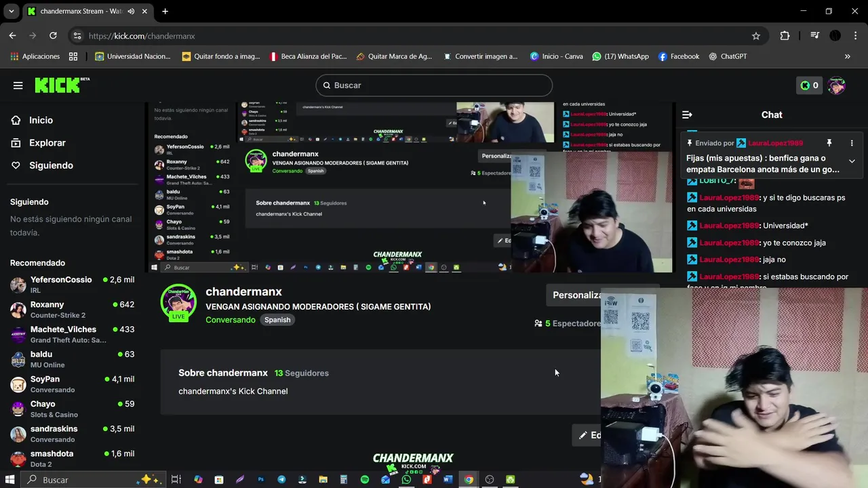Open the ChatGPT bookmark
Image resolution: width=868 pixels, height=488 pixels.
click(x=728, y=56)
